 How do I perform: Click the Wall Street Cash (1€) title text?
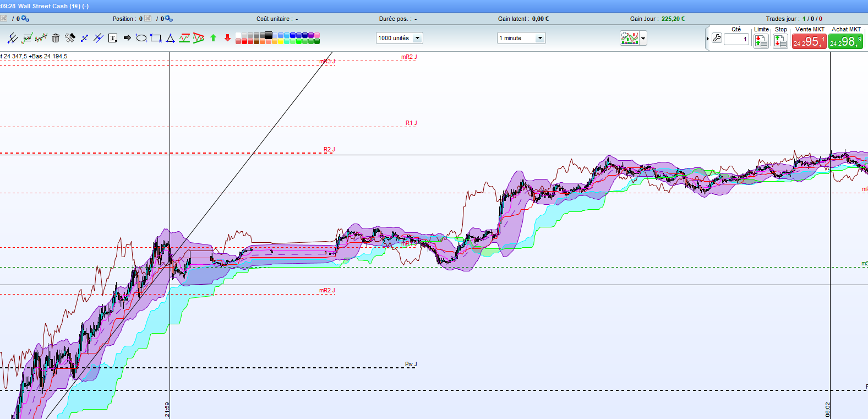pyautogui.click(x=49, y=6)
